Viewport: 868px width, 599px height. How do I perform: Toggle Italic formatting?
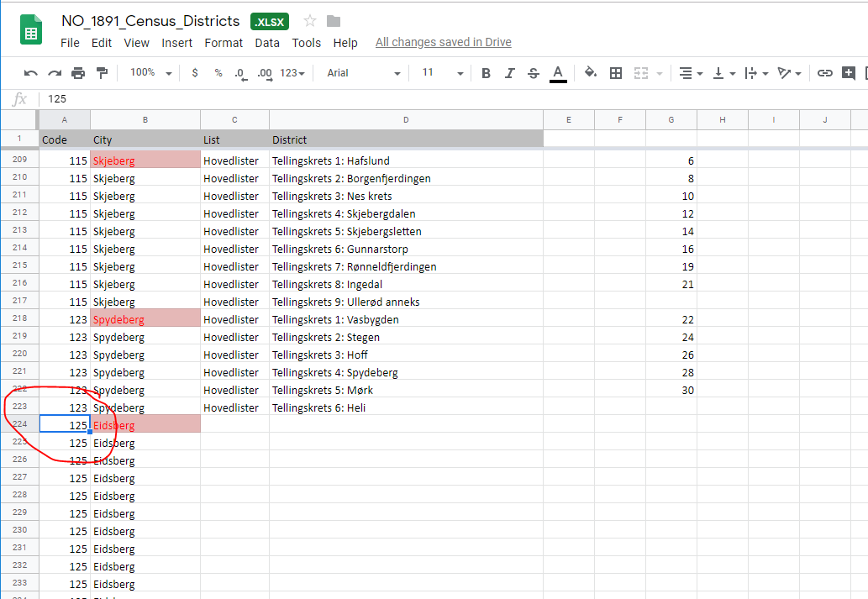[x=509, y=73]
